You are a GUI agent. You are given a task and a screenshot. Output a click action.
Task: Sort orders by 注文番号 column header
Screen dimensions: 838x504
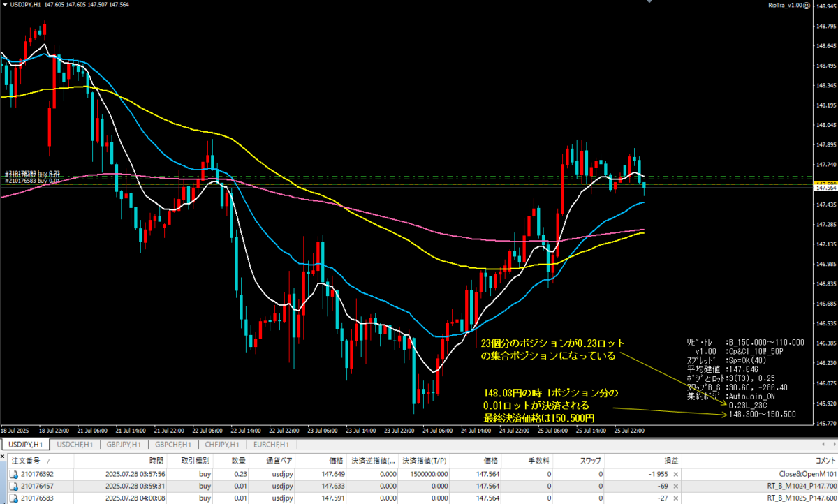(x=28, y=461)
